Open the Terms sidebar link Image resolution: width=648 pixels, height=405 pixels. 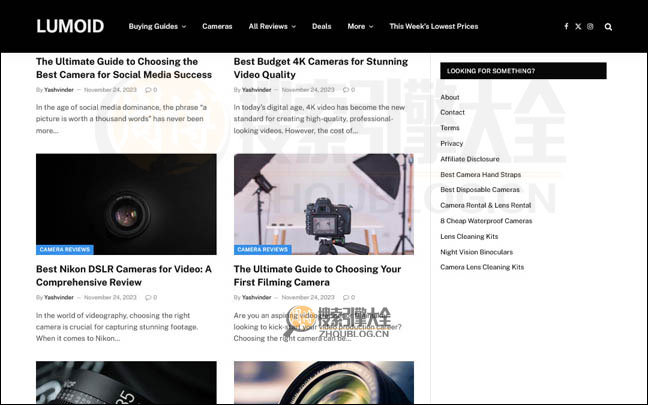(450, 128)
